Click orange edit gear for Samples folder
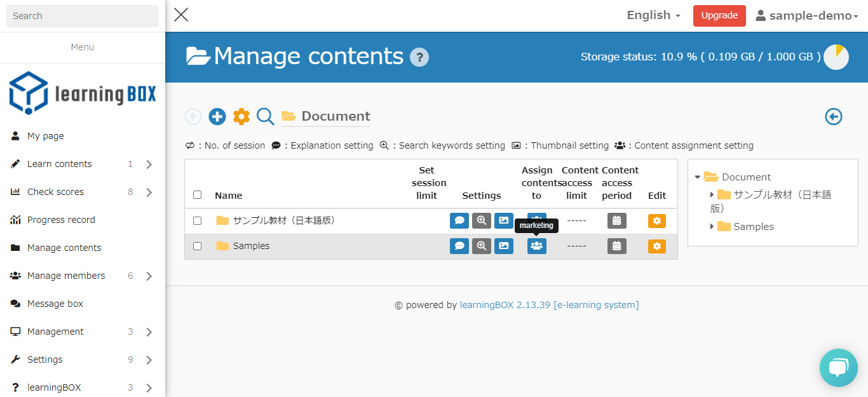 [657, 246]
